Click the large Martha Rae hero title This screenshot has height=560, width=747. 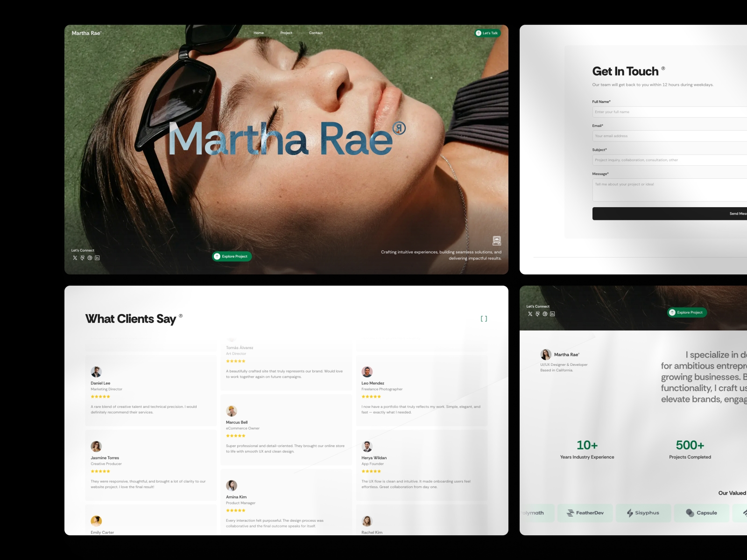click(287, 139)
